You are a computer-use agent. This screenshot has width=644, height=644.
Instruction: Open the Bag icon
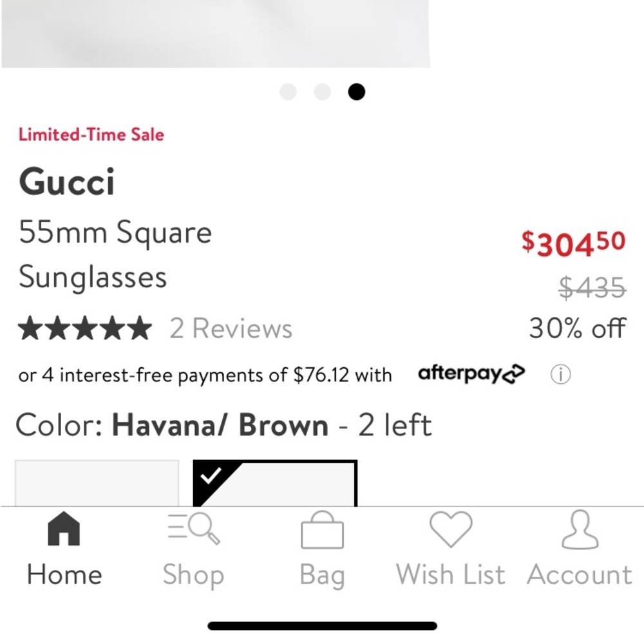coord(322,531)
